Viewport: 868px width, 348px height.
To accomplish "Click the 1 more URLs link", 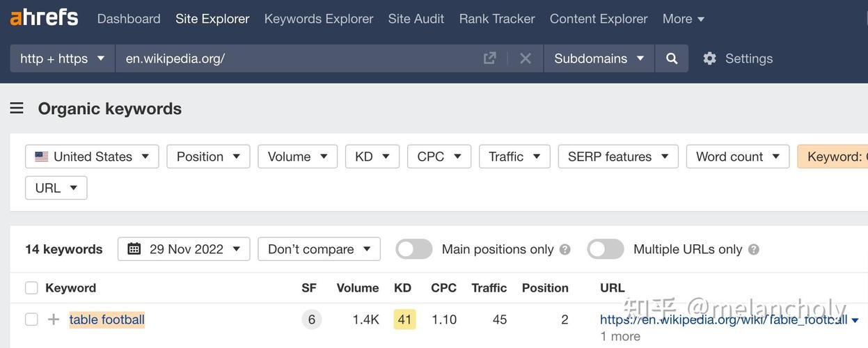I will tap(620, 336).
